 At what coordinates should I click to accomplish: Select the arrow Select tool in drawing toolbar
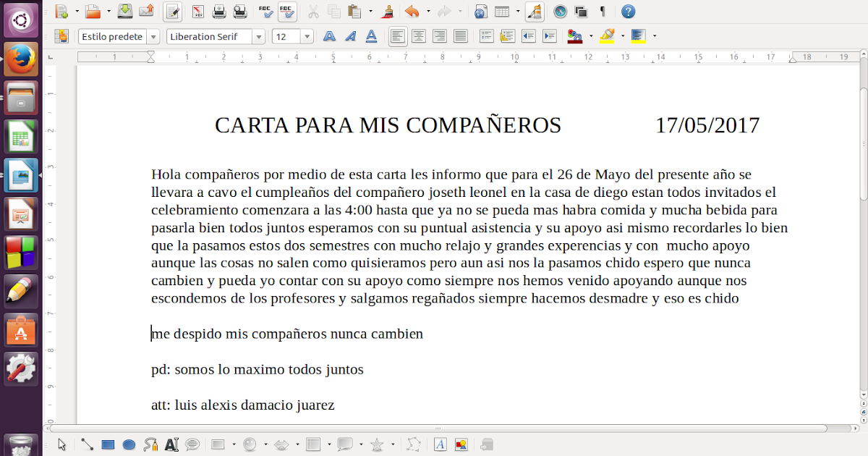coord(62,444)
